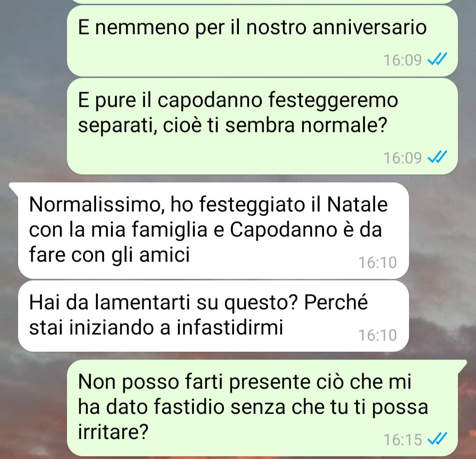The width and height of the screenshot is (476, 459).
Task: Tap the word 'Capodanno' in the received message
Action: point(283,229)
